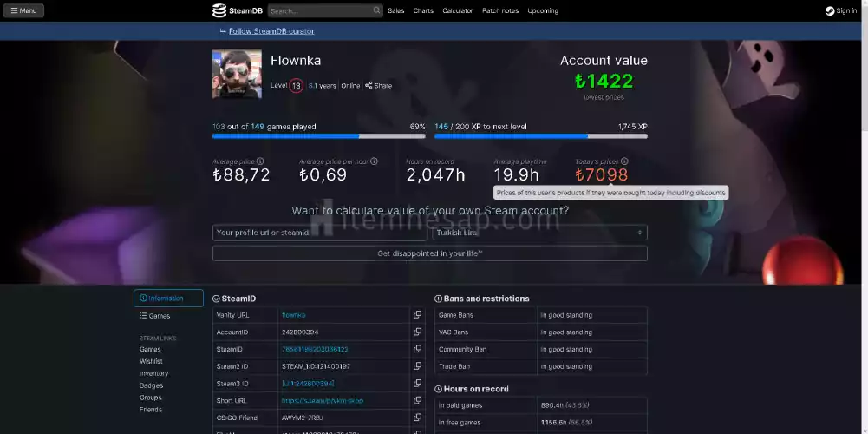Click the Sign In button
The height and width of the screenshot is (434, 868).
[840, 11]
